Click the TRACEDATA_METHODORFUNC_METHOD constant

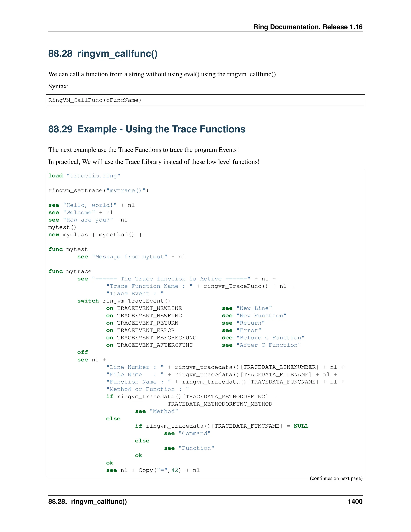click(220, 404)
